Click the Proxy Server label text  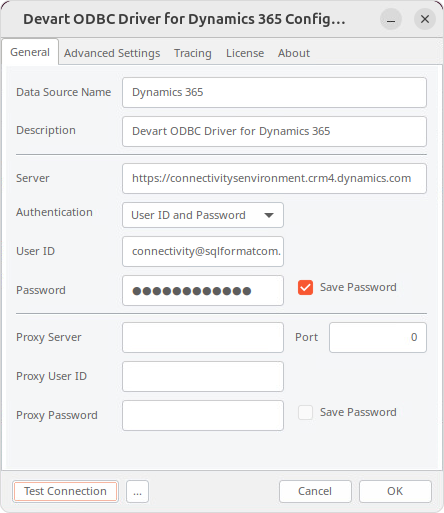[49, 337]
